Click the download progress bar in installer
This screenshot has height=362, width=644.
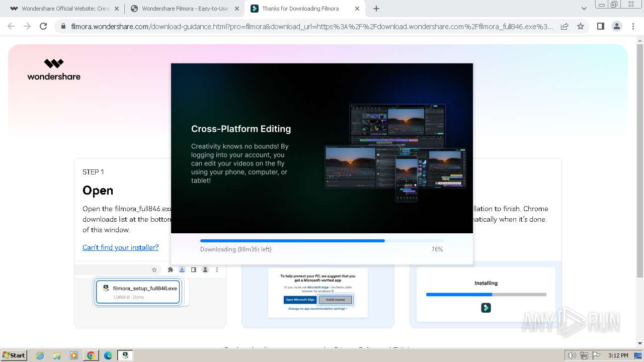[x=322, y=241]
